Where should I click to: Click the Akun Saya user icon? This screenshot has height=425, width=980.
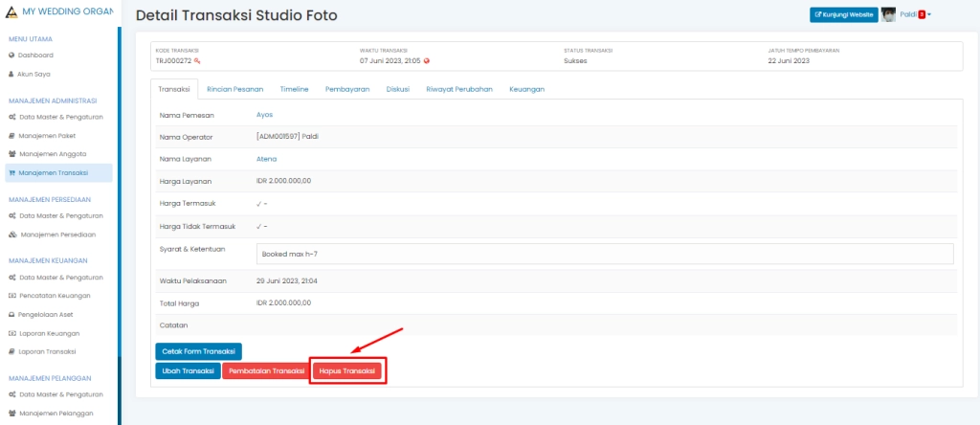(11, 74)
